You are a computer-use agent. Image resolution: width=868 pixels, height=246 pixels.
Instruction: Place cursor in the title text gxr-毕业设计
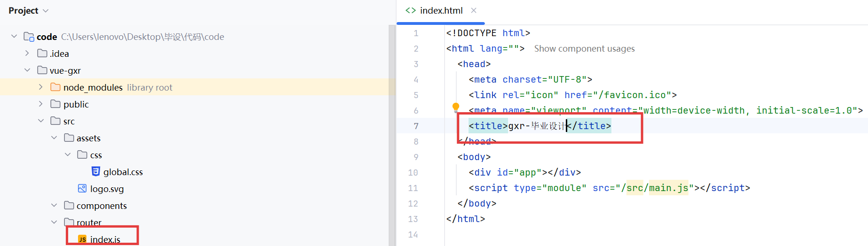tap(537, 126)
